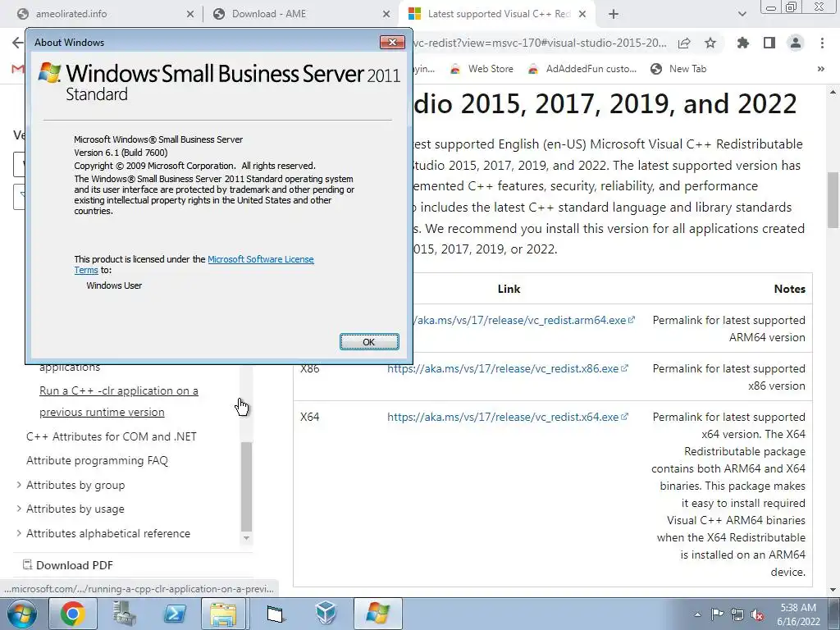Open a new Chrome tab with plus

coord(614,15)
